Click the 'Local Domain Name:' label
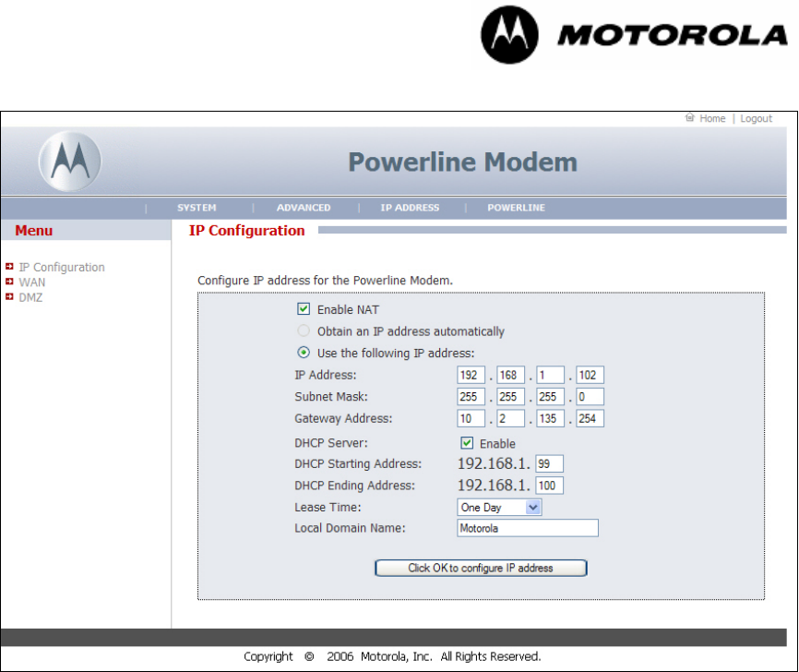The height and width of the screenshot is (672, 799). tap(350, 528)
